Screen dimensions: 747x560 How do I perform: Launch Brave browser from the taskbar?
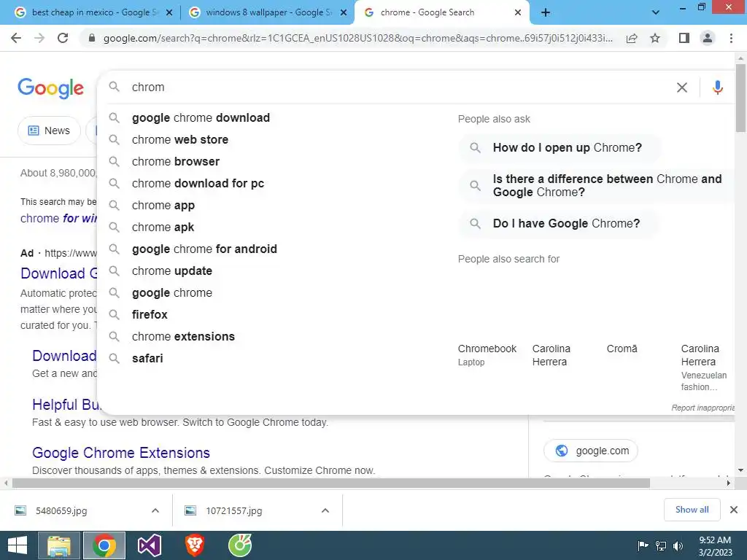[x=194, y=545]
